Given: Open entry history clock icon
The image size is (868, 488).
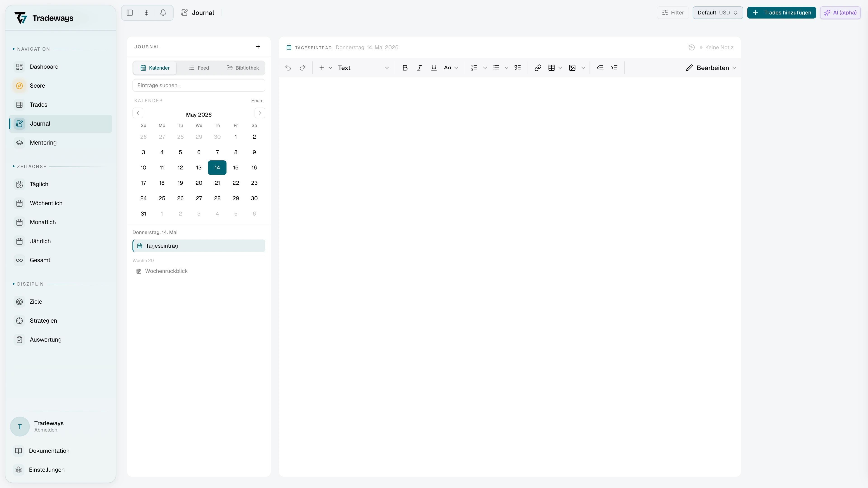Looking at the screenshot, I should point(691,47).
